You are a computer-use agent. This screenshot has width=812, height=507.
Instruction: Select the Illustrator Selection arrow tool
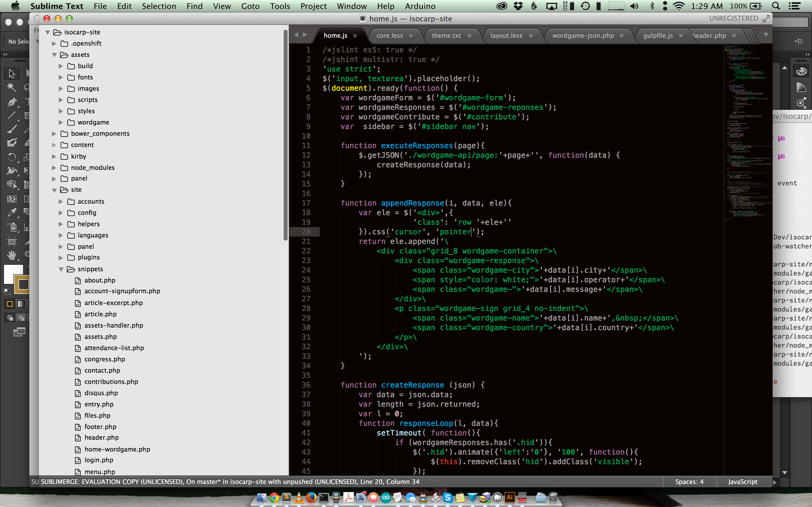[x=11, y=74]
